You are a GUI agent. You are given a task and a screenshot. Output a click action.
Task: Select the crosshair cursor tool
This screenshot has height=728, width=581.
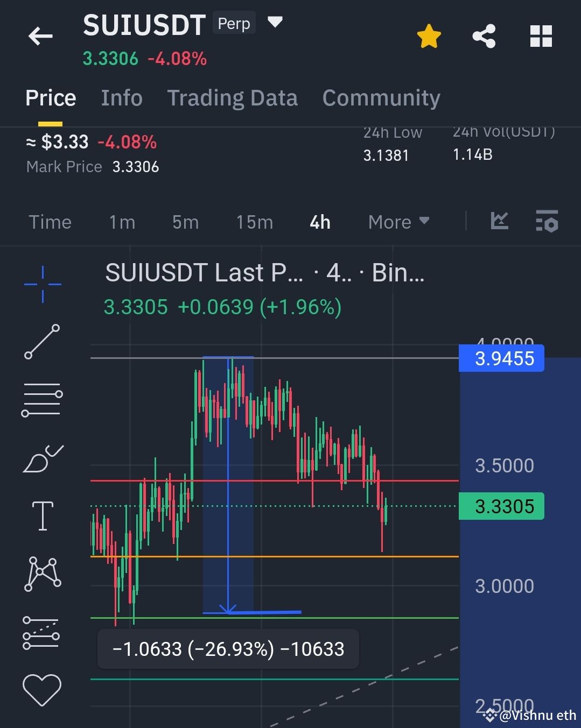[43, 283]
